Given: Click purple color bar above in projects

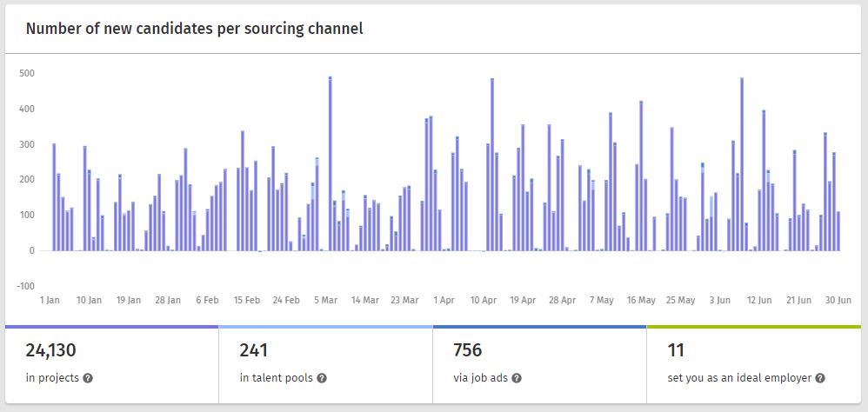Looking at the screenshot, I should point(111,327).
